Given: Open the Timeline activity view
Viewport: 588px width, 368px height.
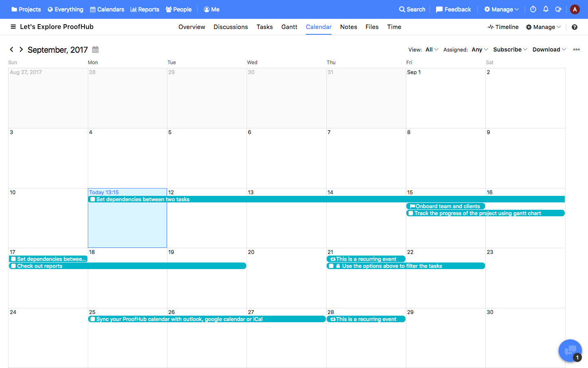Looking at the screenshot, I should pos(503,27).
